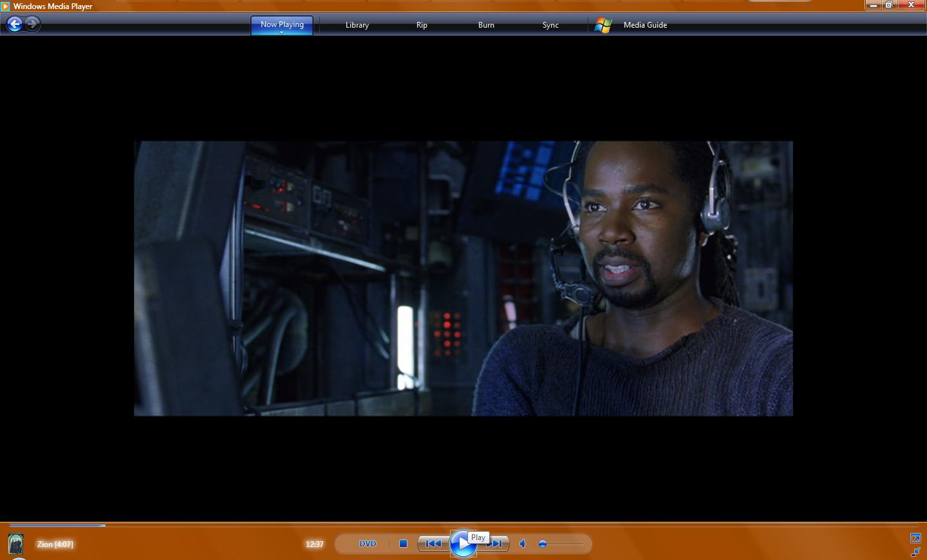Stop DVD playback
927x560 pixels.
(x=404, y=544)
